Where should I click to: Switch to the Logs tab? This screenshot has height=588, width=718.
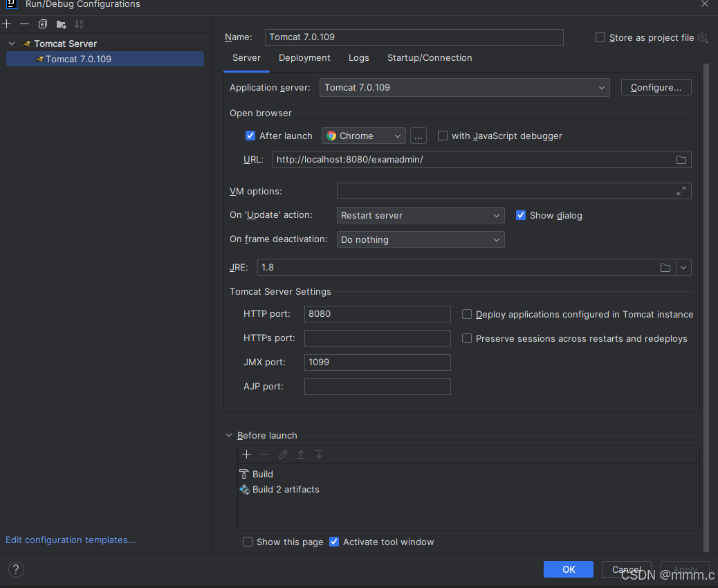[358, 57]
